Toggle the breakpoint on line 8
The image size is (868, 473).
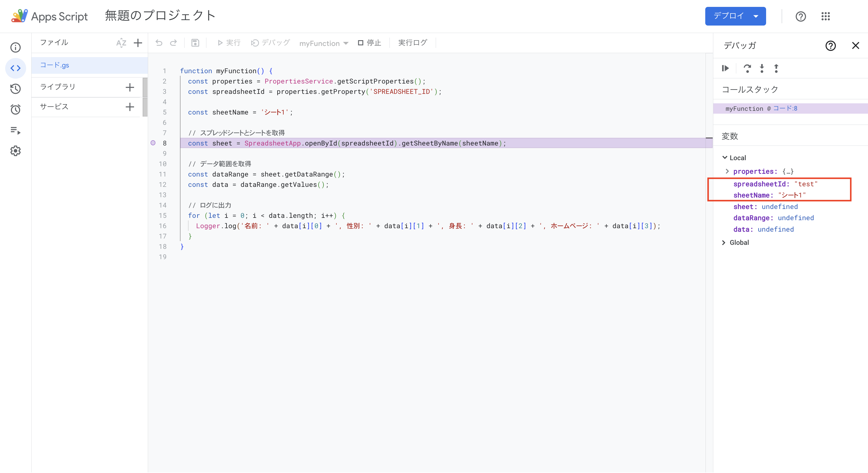pyautogui.click(x=153, y=143)
